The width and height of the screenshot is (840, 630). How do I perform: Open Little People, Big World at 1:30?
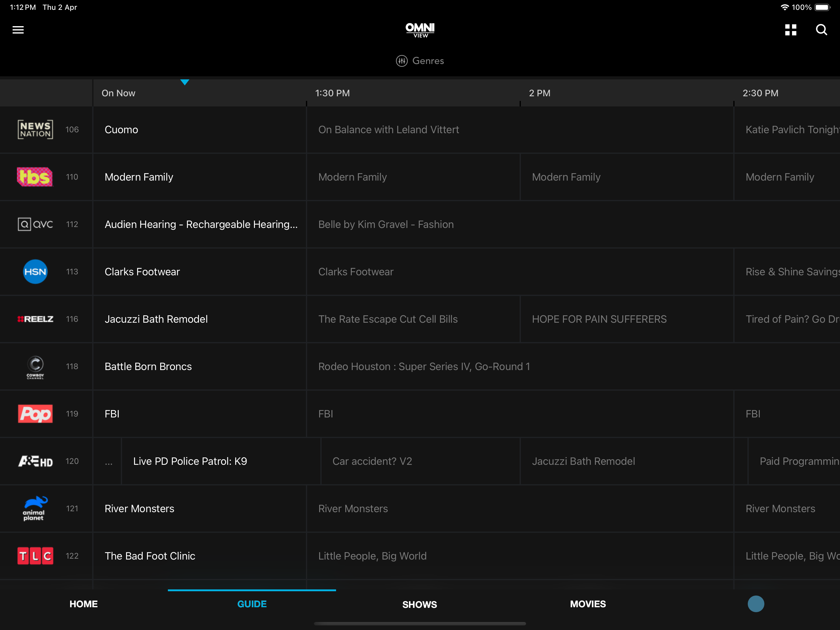tap(520, 556)
